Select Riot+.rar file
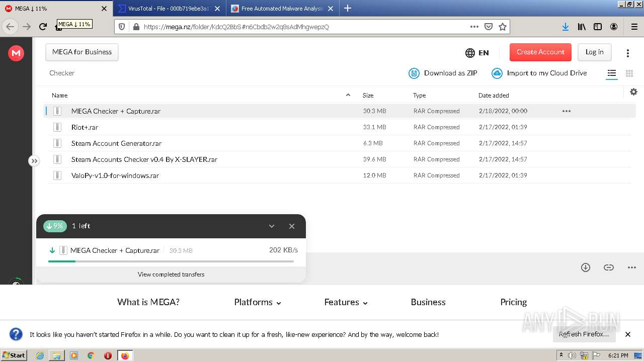The width and height of the screenshot is (644, 362). tap(85, 127)
